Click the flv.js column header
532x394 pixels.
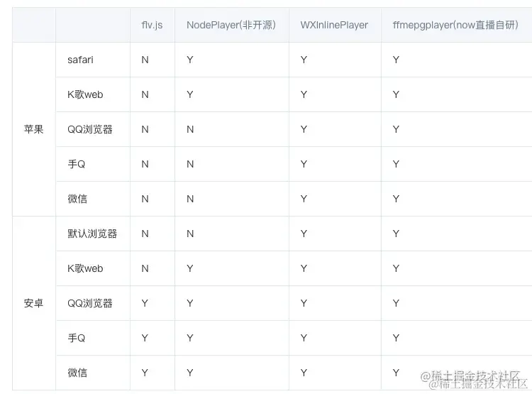(152, 25)
